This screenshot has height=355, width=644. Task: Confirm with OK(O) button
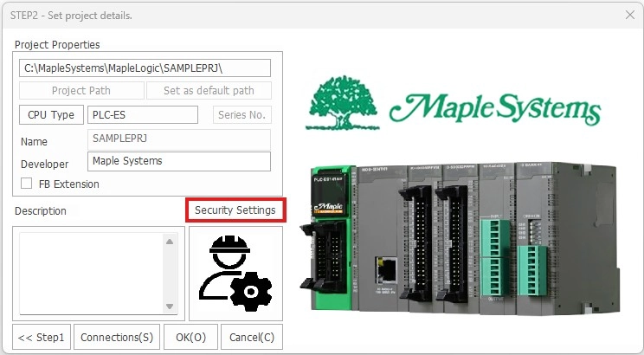[x=190, y=338]
